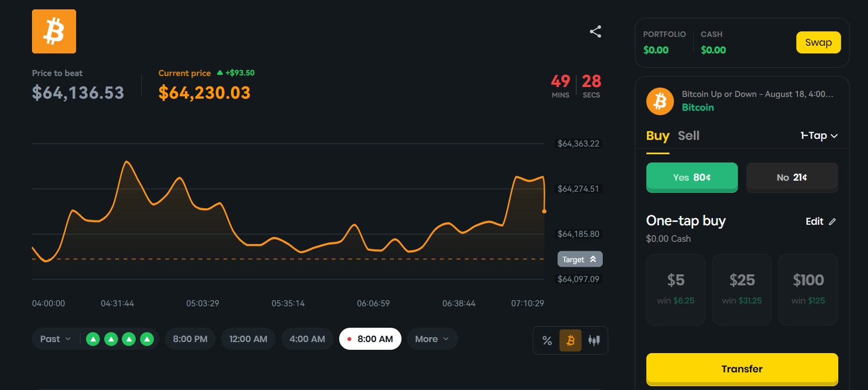
Task: Click the $64,185.80 axis label
Action: pos(578,234)
